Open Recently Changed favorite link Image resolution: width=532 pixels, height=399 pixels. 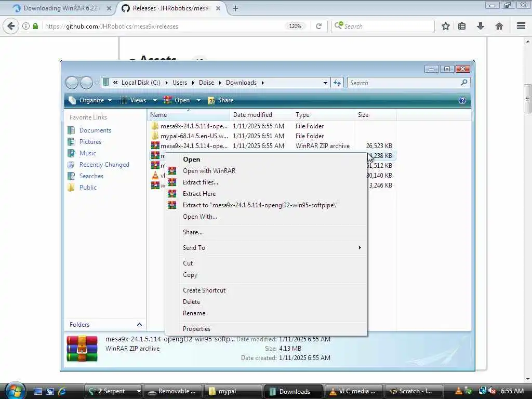click(104, 165)
